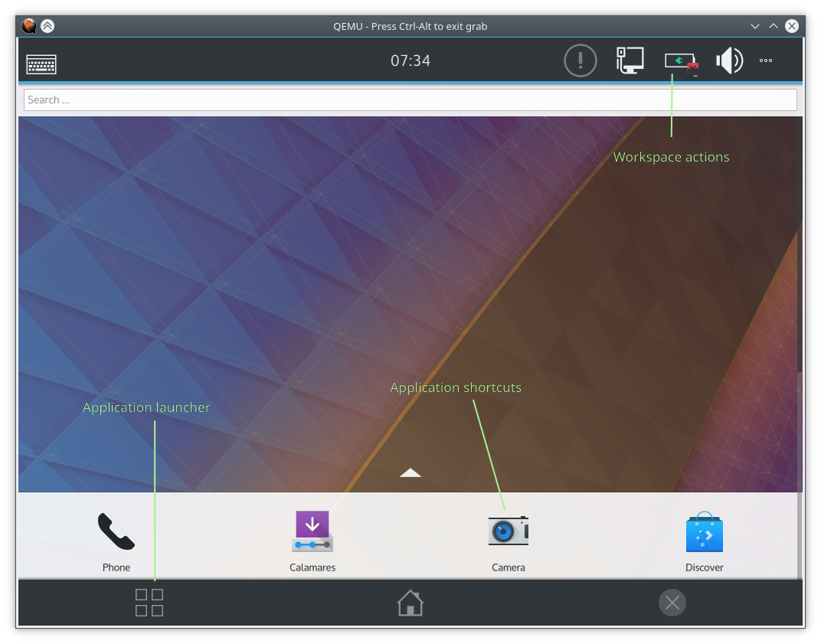Close the QEMU window

[792, 26]
